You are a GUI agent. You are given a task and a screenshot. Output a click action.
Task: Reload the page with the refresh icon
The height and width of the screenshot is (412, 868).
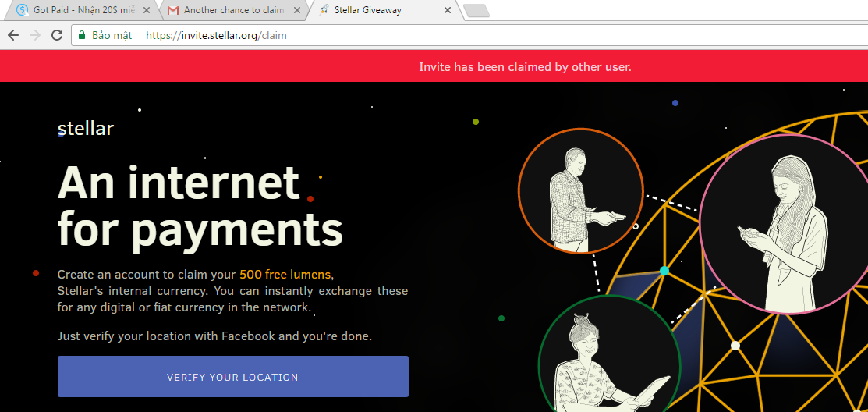coord(56,35)
